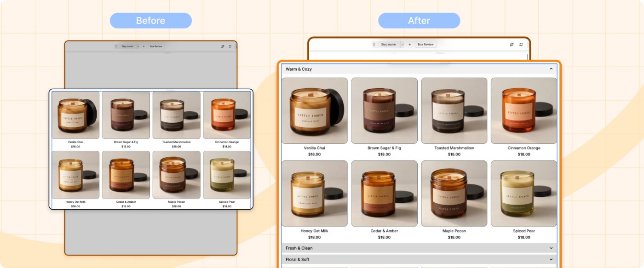Select the Brown Sugar & Fig candle image in the After panel
The height and width of the screenshot is (268, 644).
point(385,110)
